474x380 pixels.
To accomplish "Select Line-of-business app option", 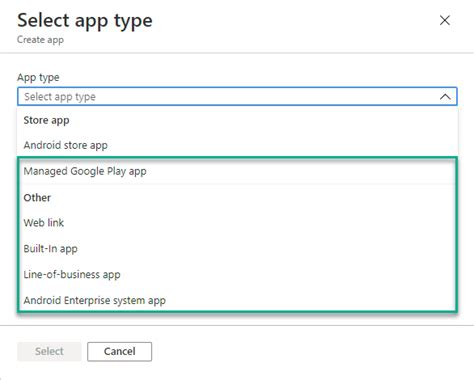I will [x=237, y=274].
